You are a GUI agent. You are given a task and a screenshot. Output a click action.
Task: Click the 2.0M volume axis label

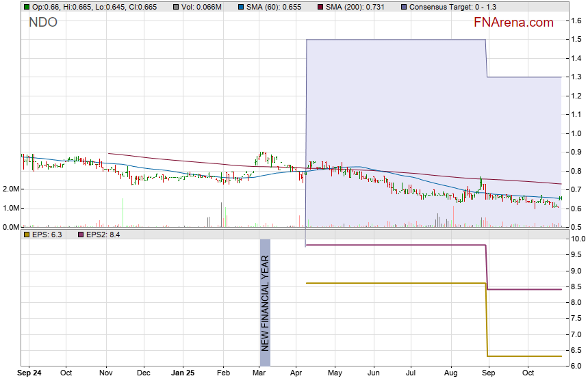click(x=12, y=189)
